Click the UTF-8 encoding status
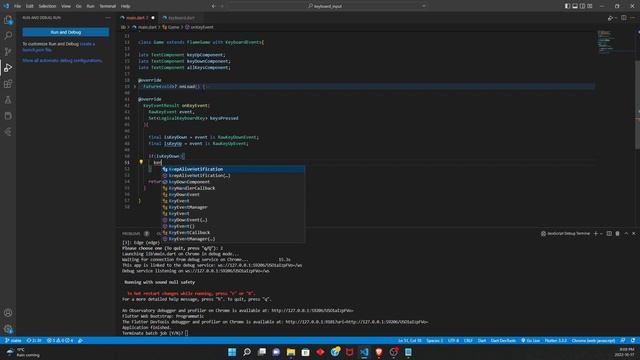Image resolution: width=640 pixels, height=360 pixels. (x=453, y=340)
